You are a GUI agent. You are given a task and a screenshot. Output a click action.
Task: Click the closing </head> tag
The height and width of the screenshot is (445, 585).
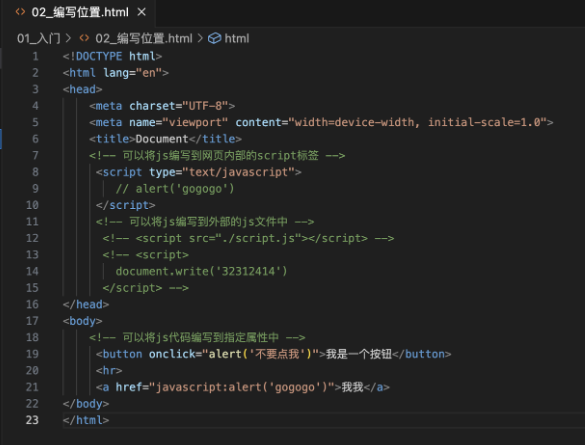click(86, 304)
